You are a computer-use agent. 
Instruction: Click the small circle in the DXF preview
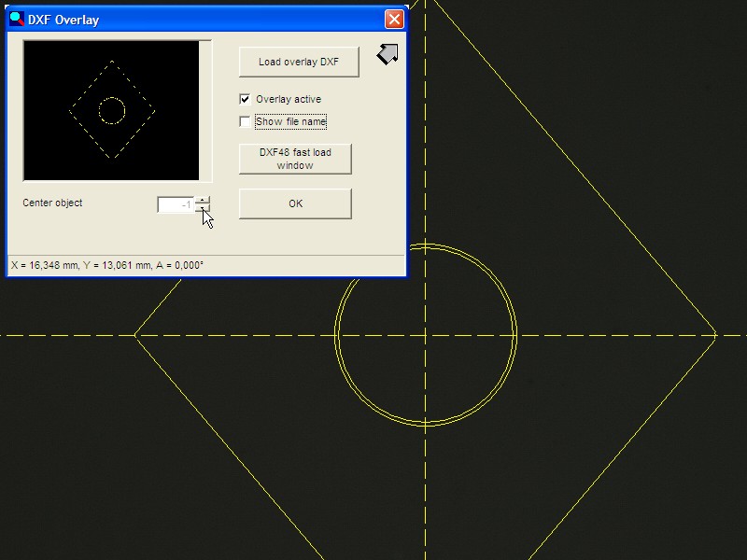point(111,111)
